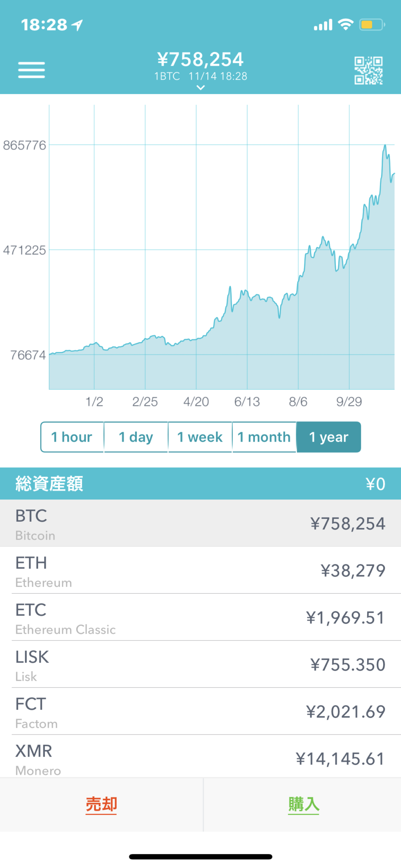Switch chart to 1 month

point(264,437)
